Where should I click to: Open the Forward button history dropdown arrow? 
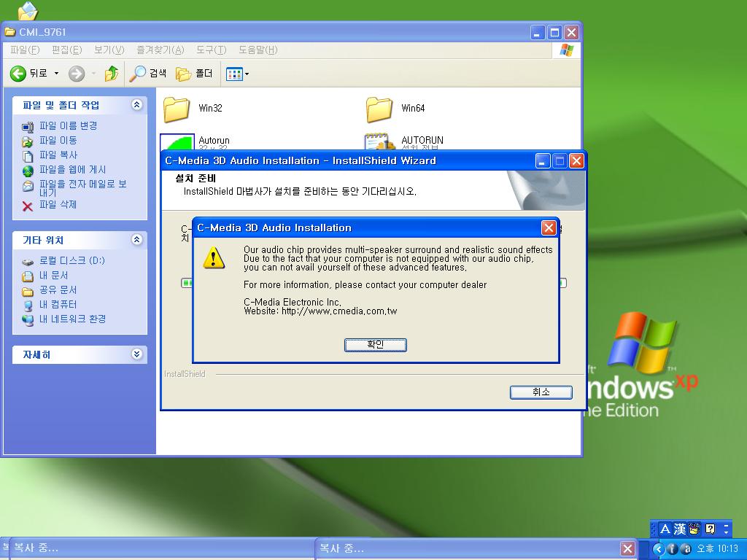coord(94,74)
